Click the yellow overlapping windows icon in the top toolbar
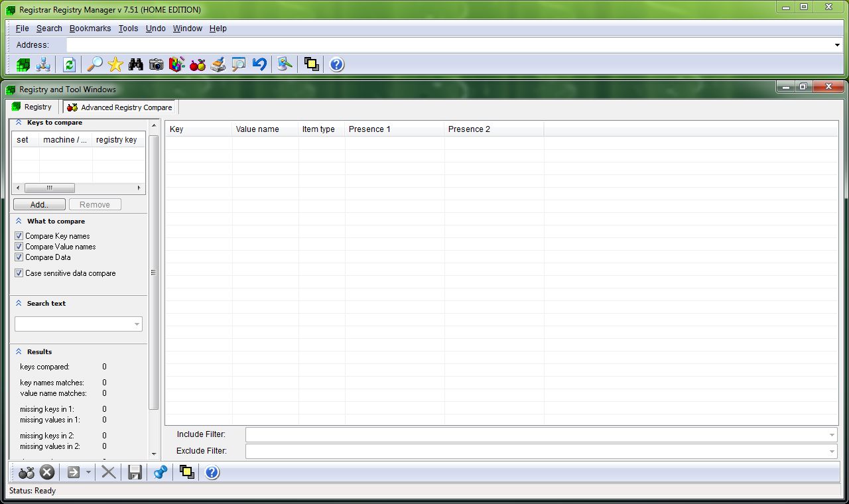Screen dimensions: 849x504 (312, 64)
